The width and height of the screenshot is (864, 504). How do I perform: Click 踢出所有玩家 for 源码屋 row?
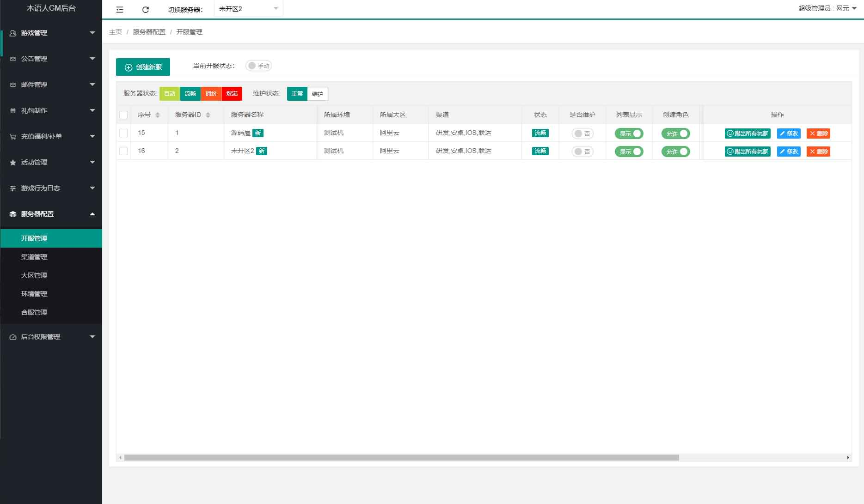[x=748, y=133]
